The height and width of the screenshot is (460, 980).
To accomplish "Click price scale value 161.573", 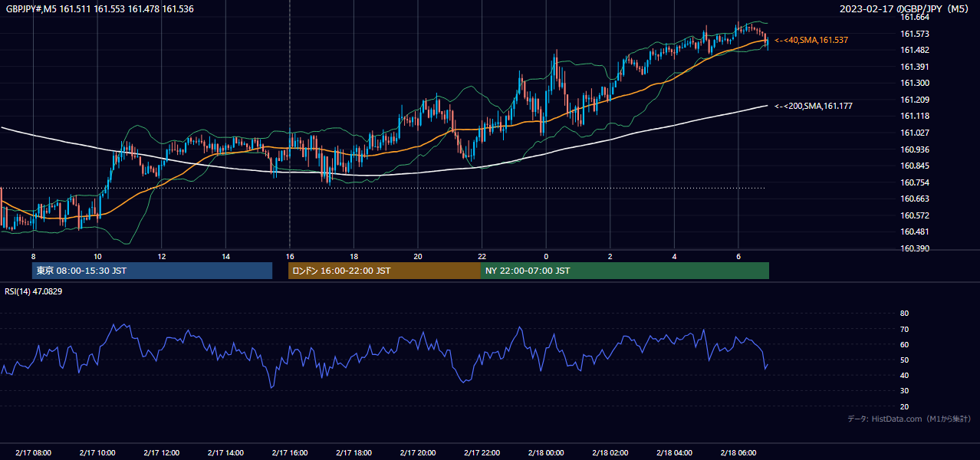I will 915,34.
